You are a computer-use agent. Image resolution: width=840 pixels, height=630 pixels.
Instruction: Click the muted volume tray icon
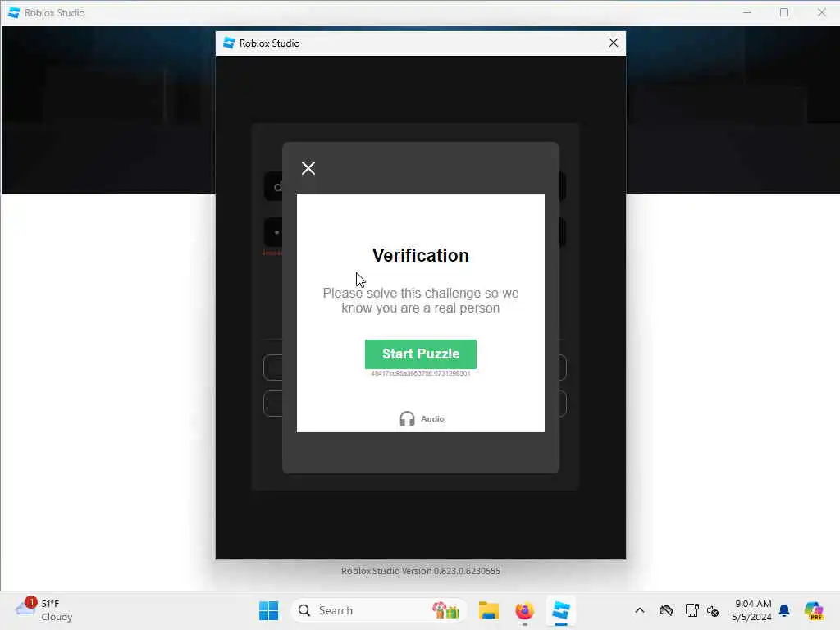[713, 610]
